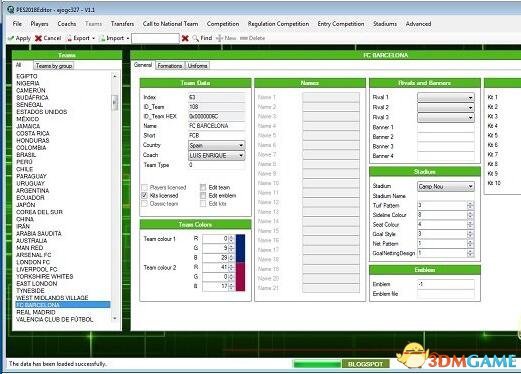Click the Apply checkmark icon
The height and width of the screenshot is (374, 521).
[11, 38]
